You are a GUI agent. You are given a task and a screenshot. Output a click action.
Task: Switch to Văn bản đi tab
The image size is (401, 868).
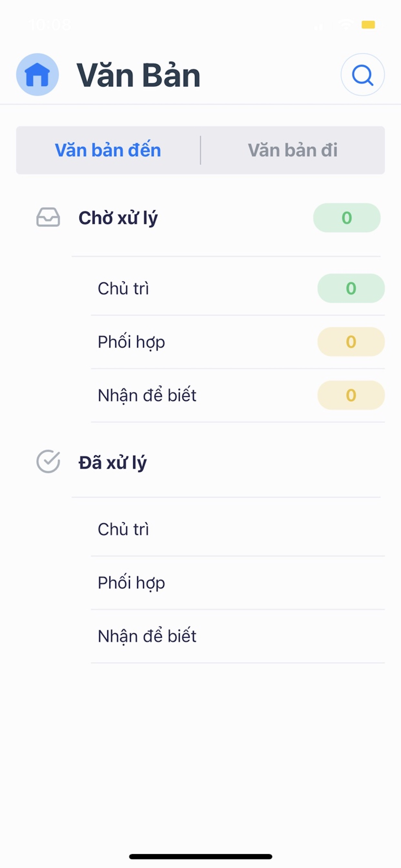point(293,150)
